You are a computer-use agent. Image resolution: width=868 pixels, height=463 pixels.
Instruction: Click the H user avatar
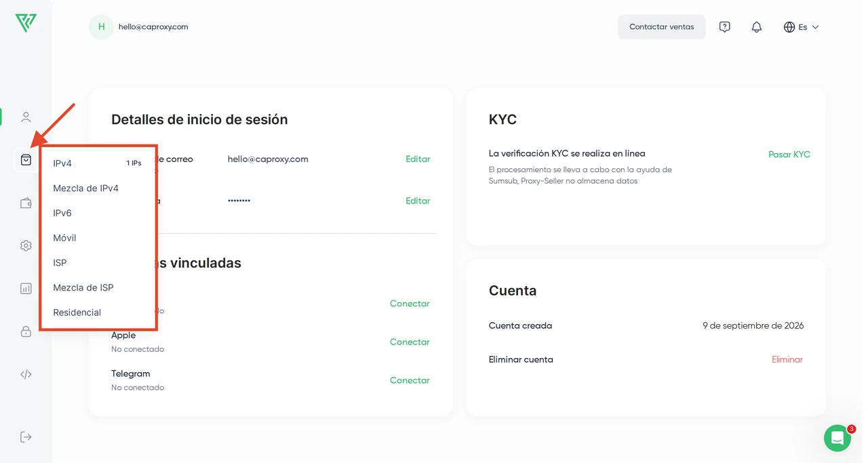[102, 27]
